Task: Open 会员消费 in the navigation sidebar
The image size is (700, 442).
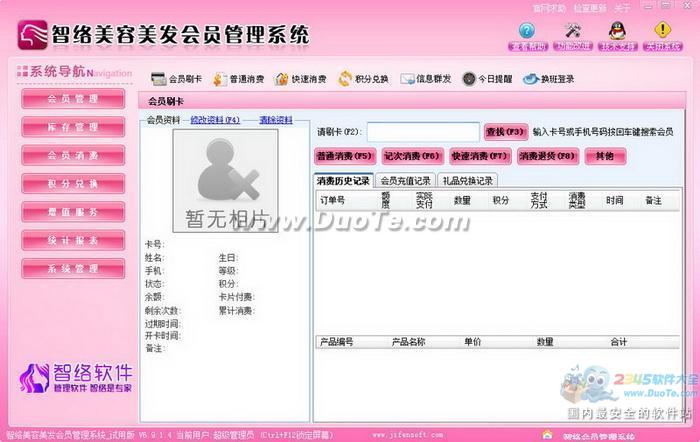Action: point(73,155)
